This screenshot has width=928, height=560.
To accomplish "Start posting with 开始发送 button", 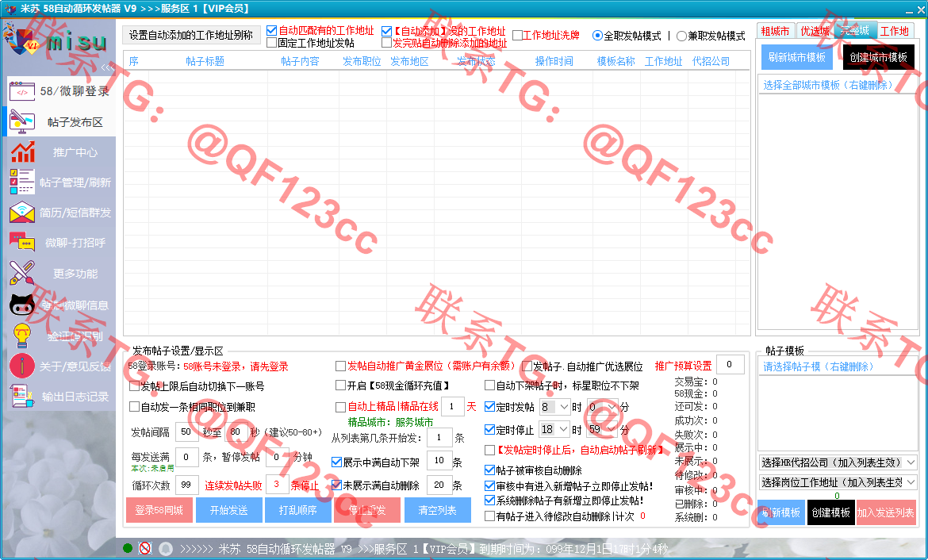I will [228, 510].
